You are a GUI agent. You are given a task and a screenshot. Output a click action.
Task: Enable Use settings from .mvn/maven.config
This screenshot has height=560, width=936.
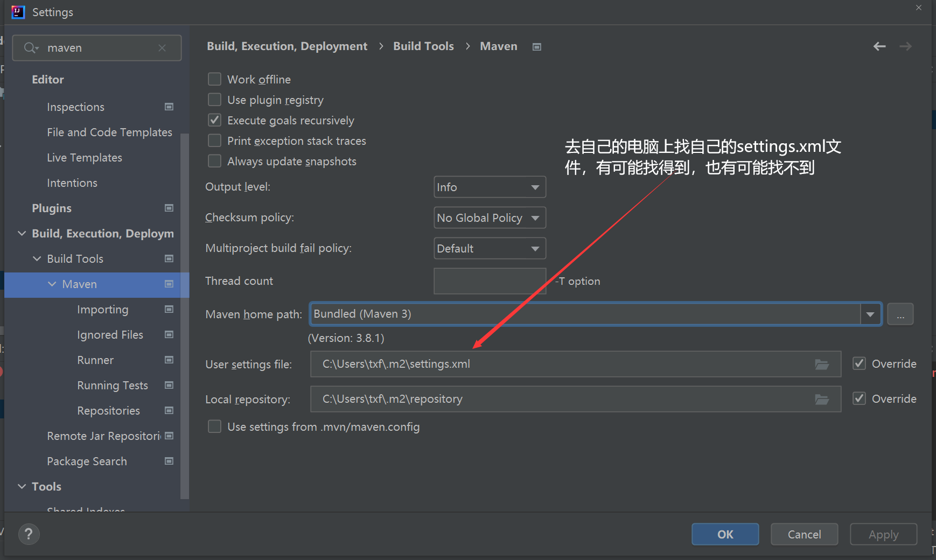[214, 426]
